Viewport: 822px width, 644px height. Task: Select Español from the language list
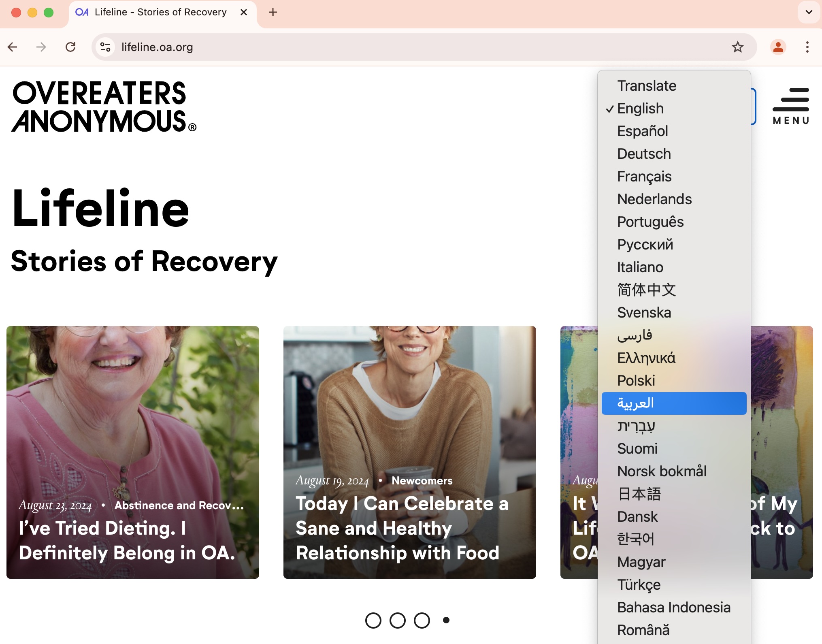[642, 131]
